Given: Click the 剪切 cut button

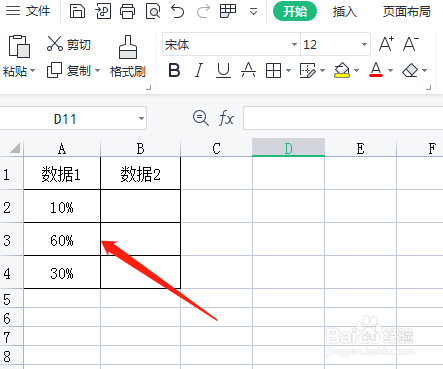Looking at the screenshot, I should [x=69, y=44].
